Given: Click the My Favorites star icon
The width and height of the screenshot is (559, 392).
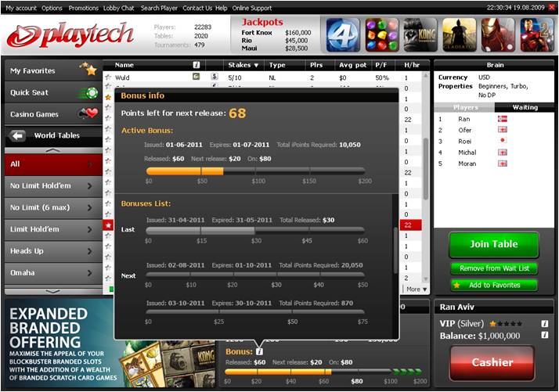Looking at the screenshot, I should (x=88, y=69).
